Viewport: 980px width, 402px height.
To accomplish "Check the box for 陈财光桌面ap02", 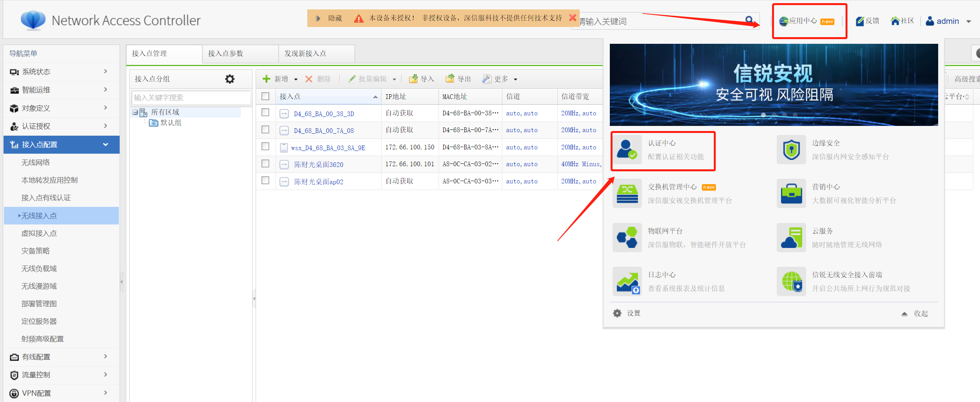I will click(x=265, y=180).
